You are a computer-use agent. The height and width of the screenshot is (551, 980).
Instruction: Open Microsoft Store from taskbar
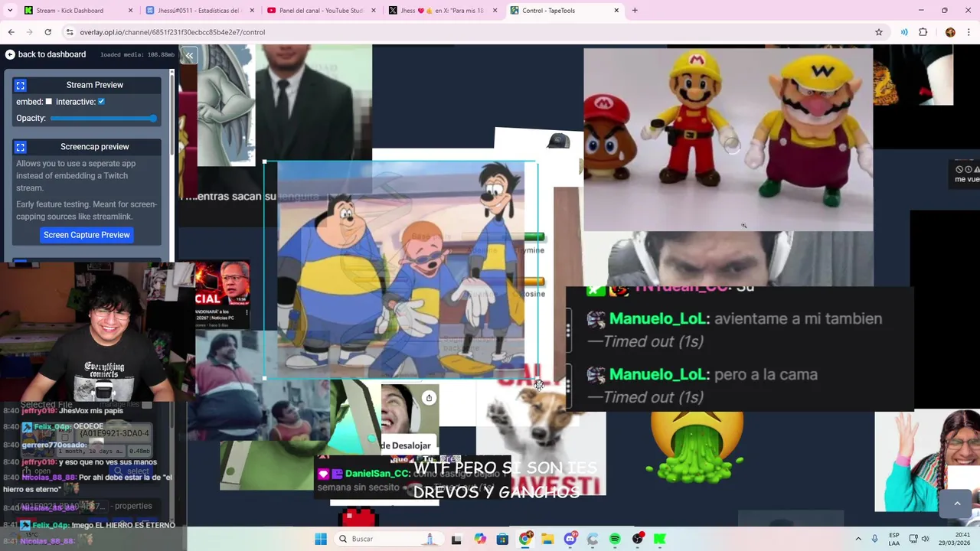point(502,539)
